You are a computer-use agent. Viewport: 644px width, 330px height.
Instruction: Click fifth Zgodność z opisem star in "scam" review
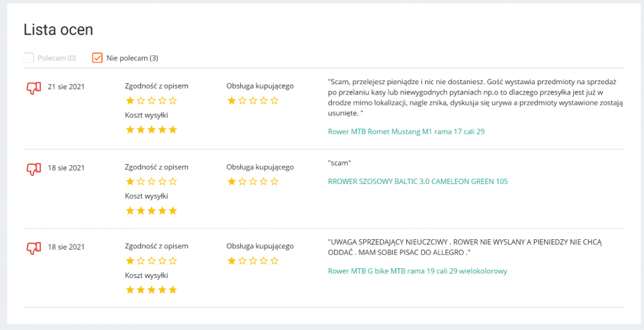point(173,181)
